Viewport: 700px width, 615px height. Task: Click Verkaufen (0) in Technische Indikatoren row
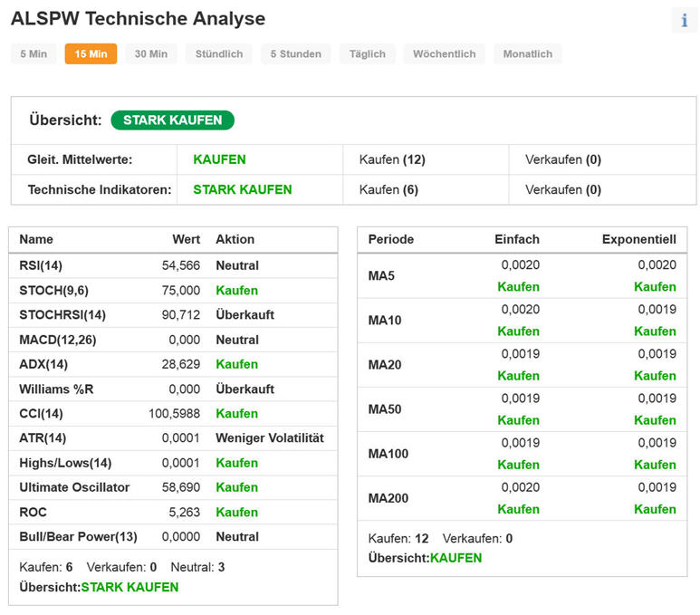point(563,190)
